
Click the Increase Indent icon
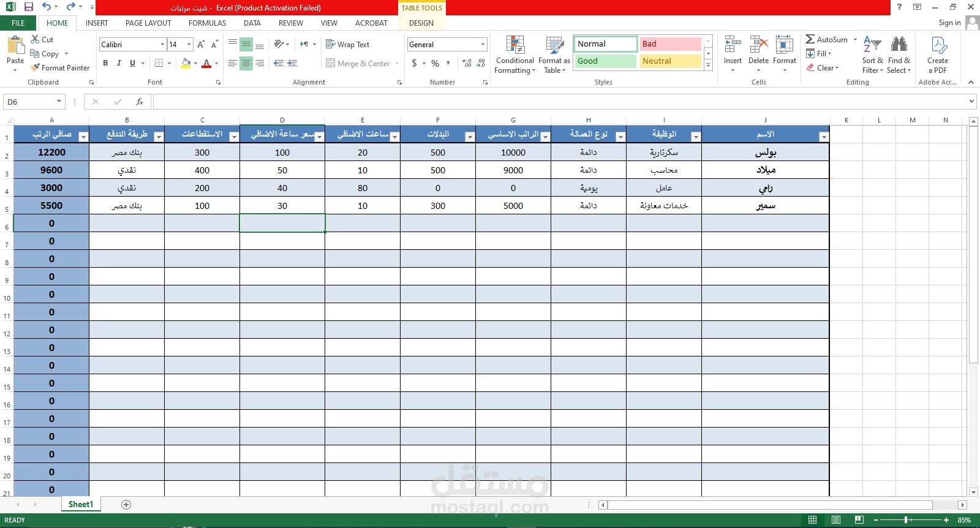(292, 63)
